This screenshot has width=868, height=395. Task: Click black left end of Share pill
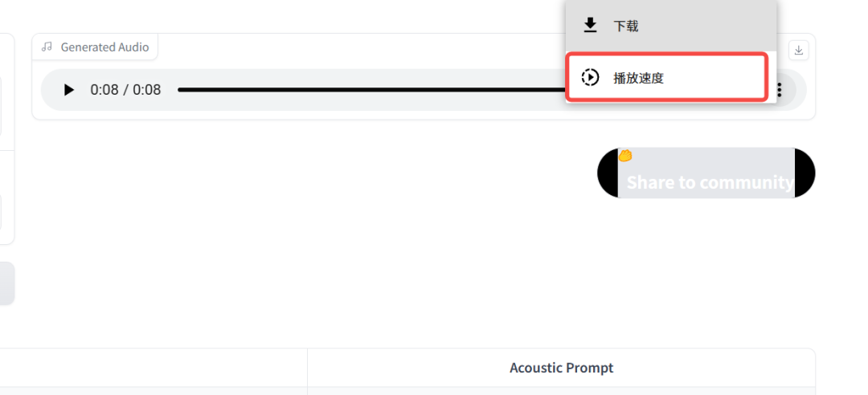pyautogui.click(x=608, y=173)
